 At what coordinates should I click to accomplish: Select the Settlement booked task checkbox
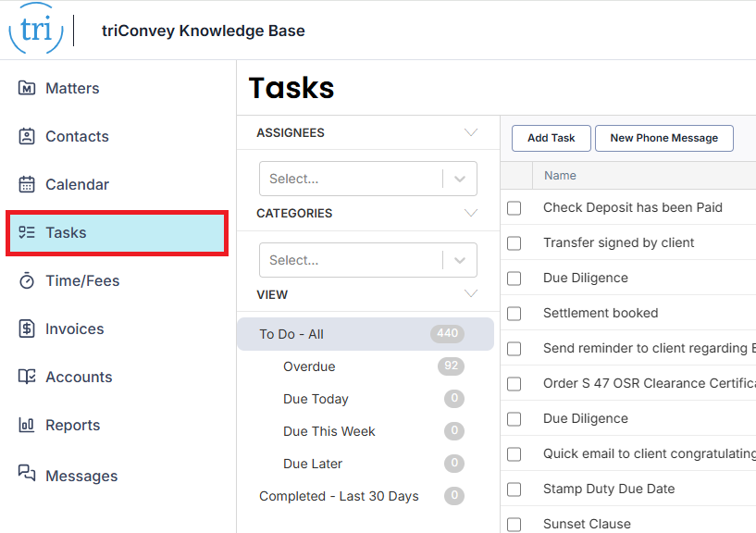[x=514, y=314]
